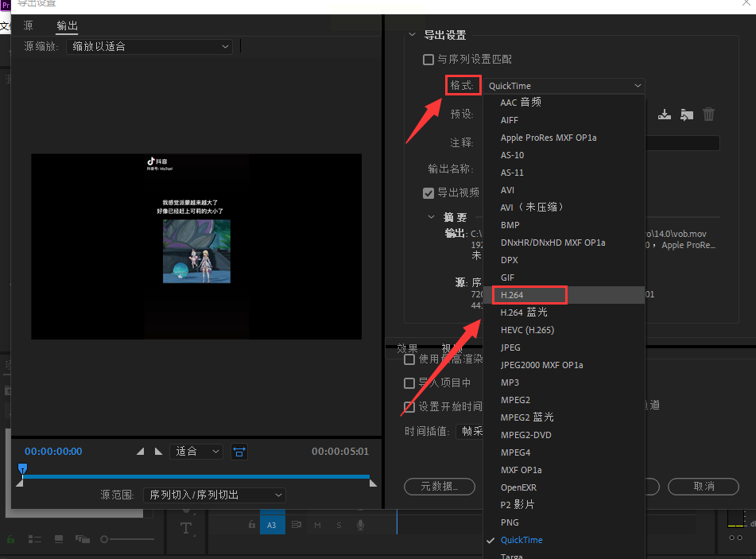Enable 与序列设置匹配 checkbox
Viewport: 756px width, 559px height.
[428, 60]
